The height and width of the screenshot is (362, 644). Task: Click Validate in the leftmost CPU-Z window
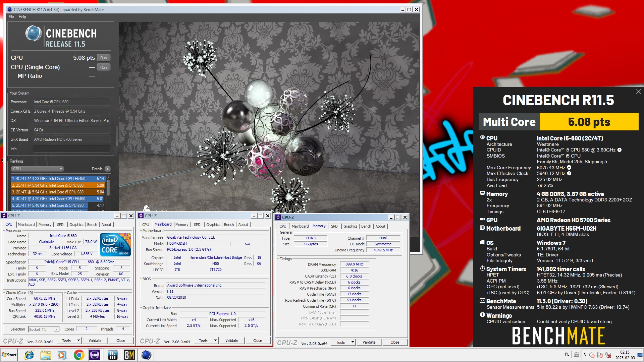(95, 341)
